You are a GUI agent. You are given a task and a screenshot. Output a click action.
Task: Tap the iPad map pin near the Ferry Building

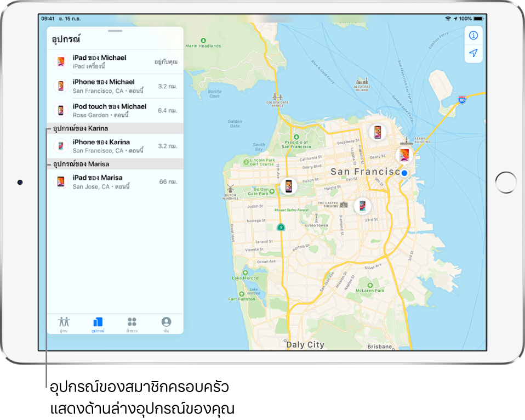point(404,155)
